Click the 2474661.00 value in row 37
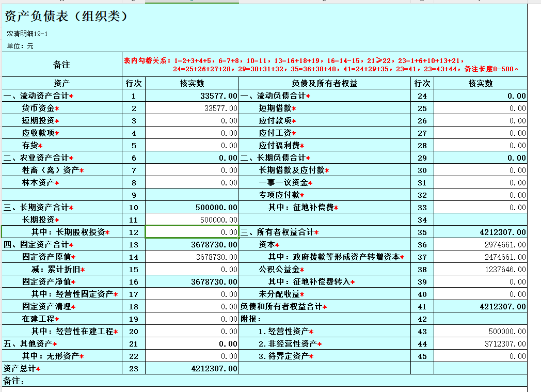541x392 pixels. pos(480,257)
